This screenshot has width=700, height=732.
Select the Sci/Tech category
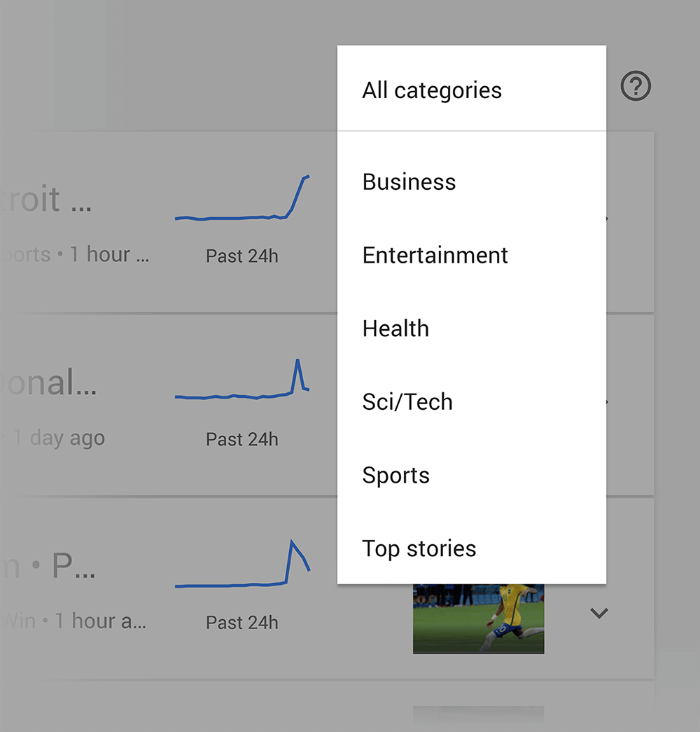click(471, 401)
